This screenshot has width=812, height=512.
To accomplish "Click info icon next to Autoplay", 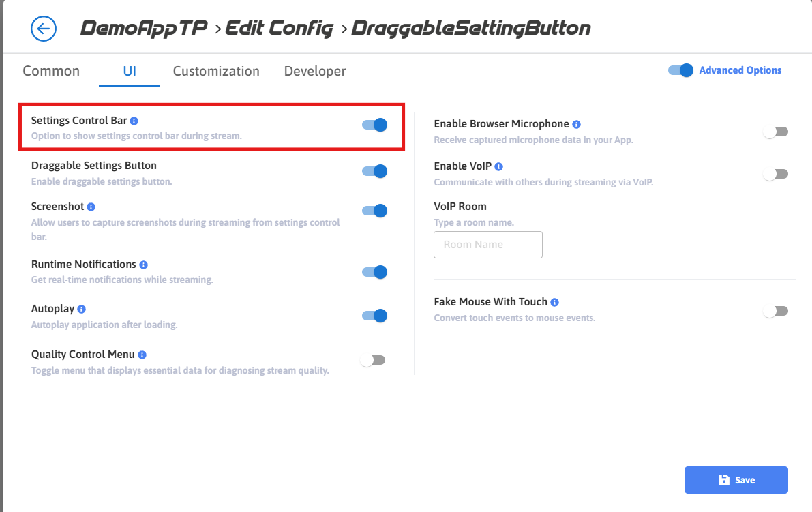I will [82, 310].
